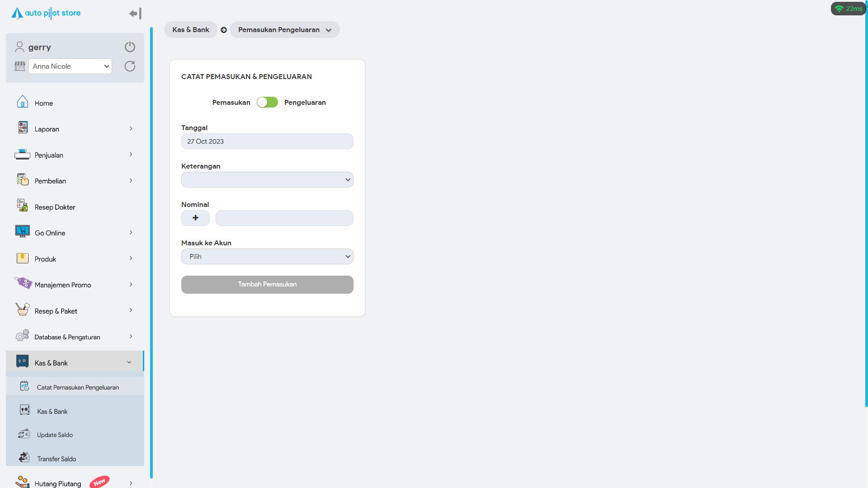Click the Update Saldo icon
The image size is (868, 488).
pos(24,434)
